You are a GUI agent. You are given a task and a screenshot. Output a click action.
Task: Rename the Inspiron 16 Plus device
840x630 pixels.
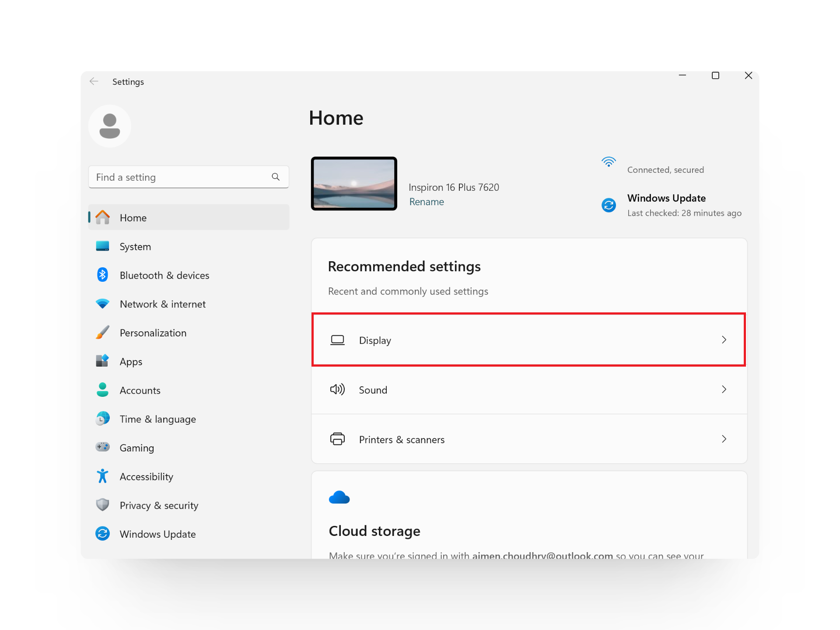coord(427,202)
